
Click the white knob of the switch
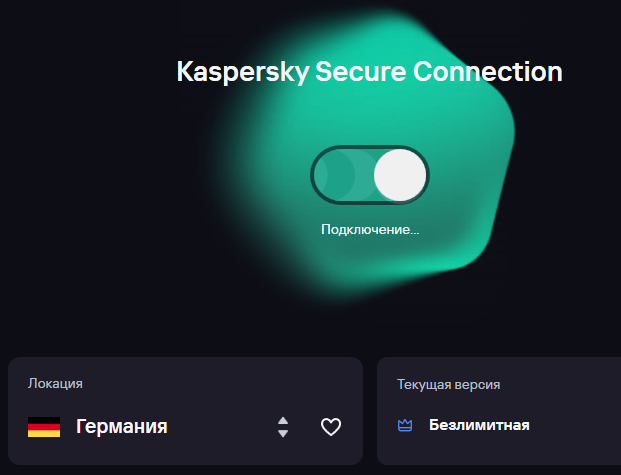tap(400, 175)
